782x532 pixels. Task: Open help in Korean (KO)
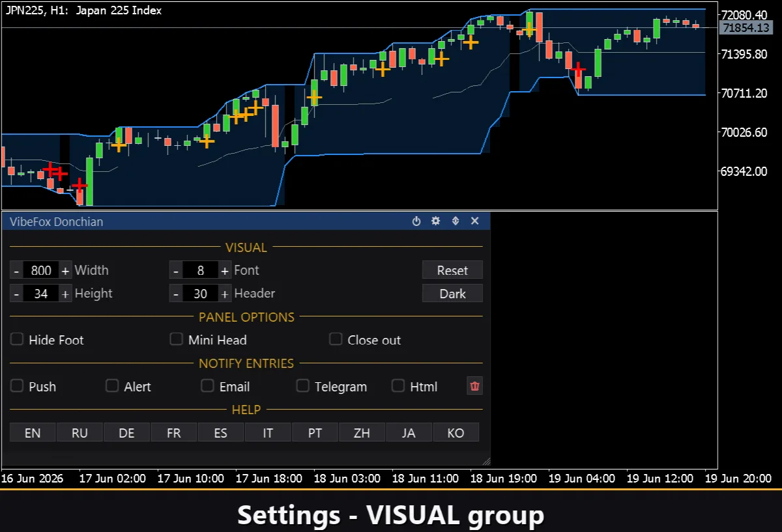click(456, 432)
